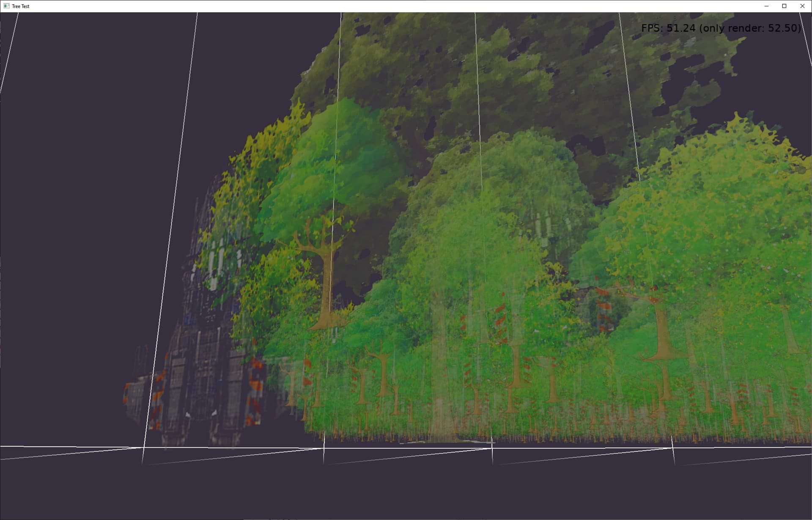The image size is (812, 520).
Task: Click the Tree Test window title text
Action: pyautogui.click(x=21, y=6)
